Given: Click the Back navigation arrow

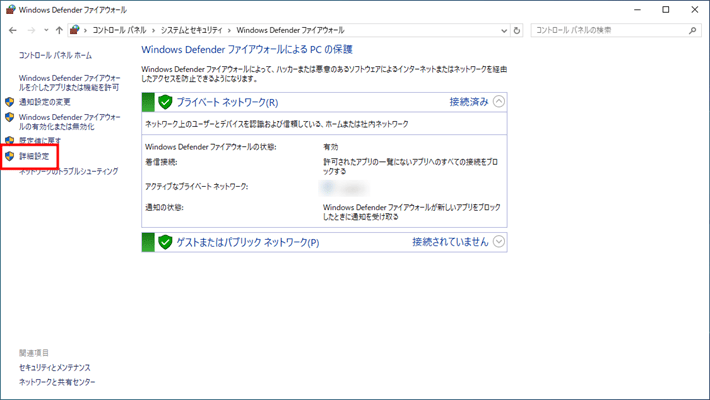Looking at the screenshot, I should tap(13, 30).
